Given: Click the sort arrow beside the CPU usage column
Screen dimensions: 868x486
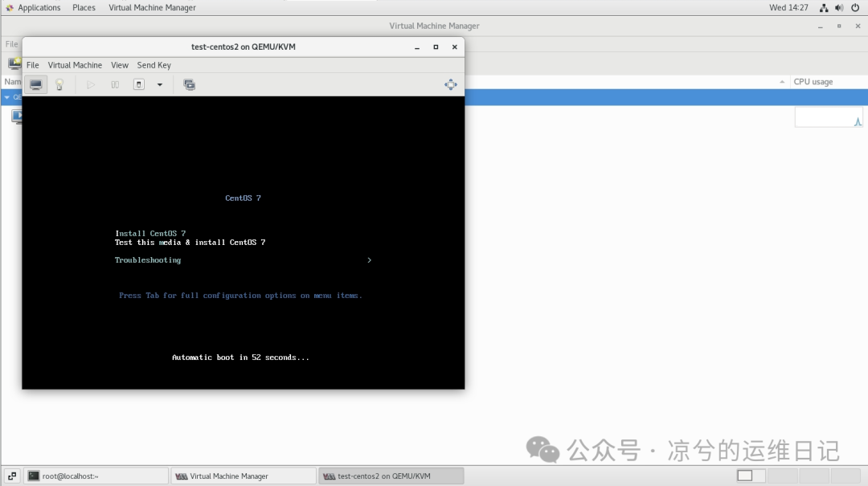Looking at the screenshot, I should [x=782, y=82].
